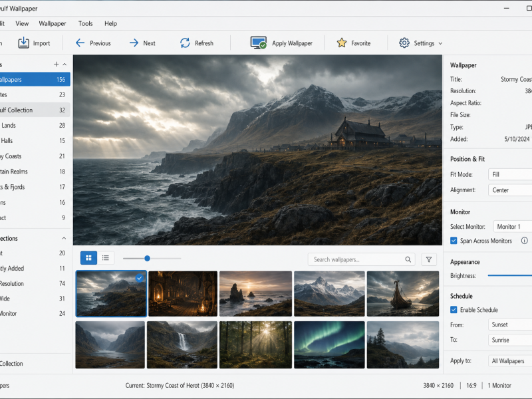
Task: Click status text Current: Stormy Coast of Herot
Action: [x=180, y=386]
